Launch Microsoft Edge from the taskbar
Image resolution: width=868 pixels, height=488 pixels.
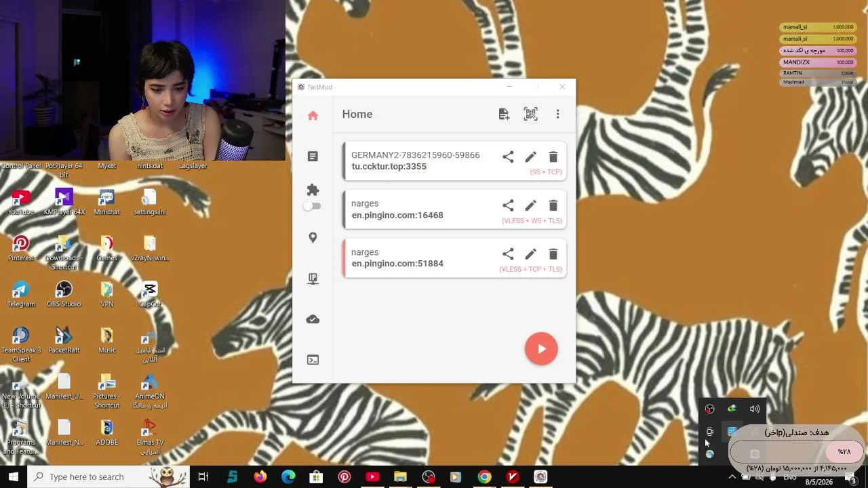(x=288, y=476)
